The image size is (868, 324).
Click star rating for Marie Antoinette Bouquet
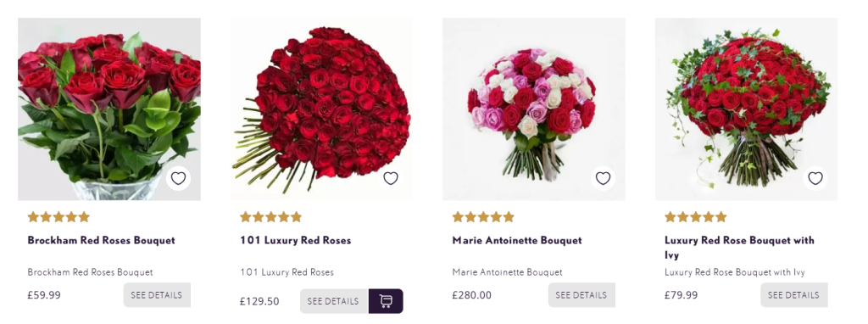[483, 216]
